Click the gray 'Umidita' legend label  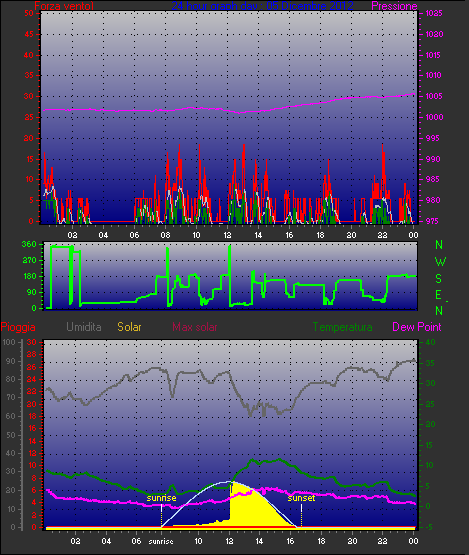click(84, 327)
